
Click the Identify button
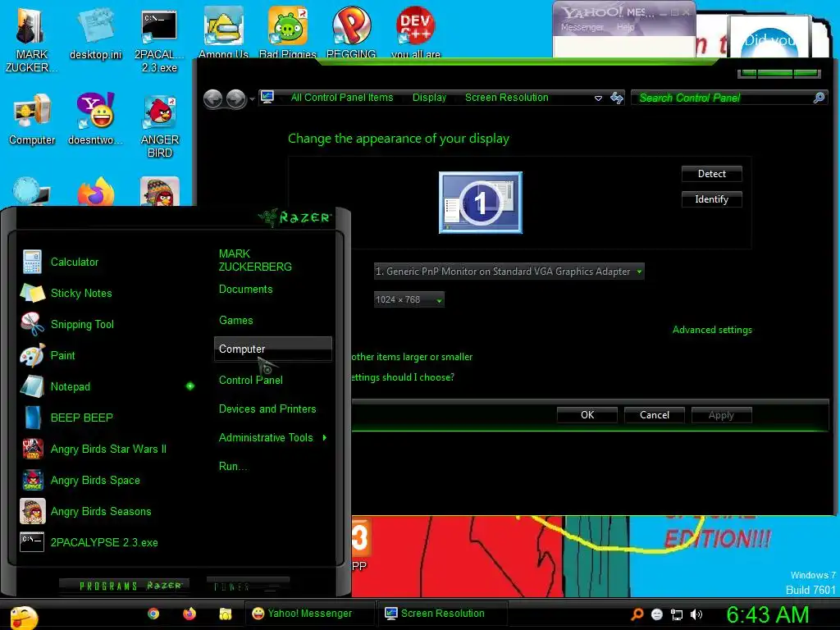click(x=711, y=199)
